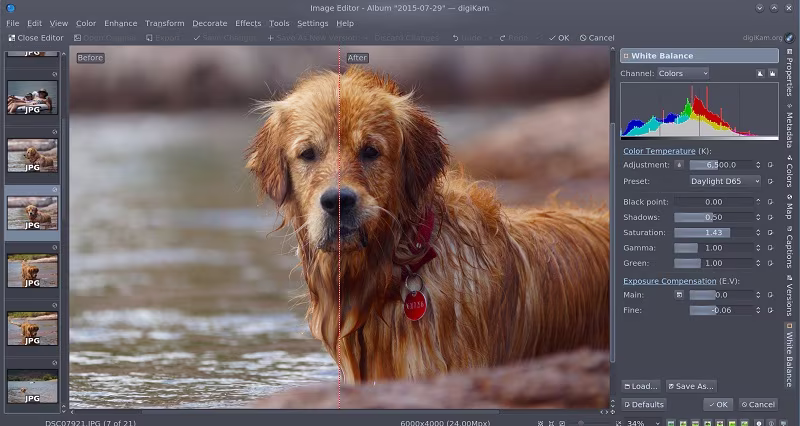Reset the Black point value to default
The image size is (800, 426).
770,202
